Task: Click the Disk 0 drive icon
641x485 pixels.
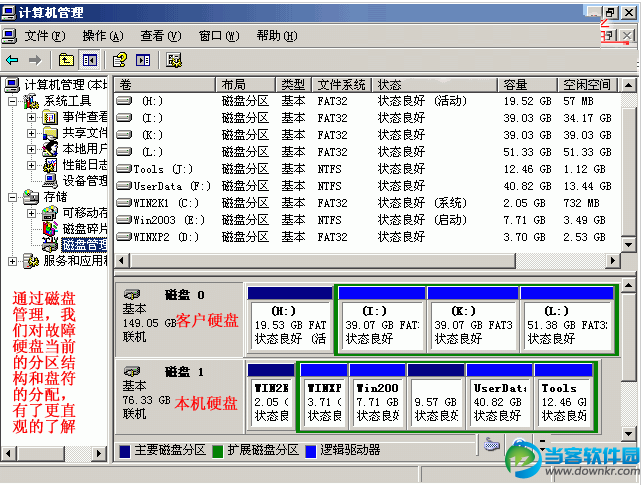Action: 132,294
